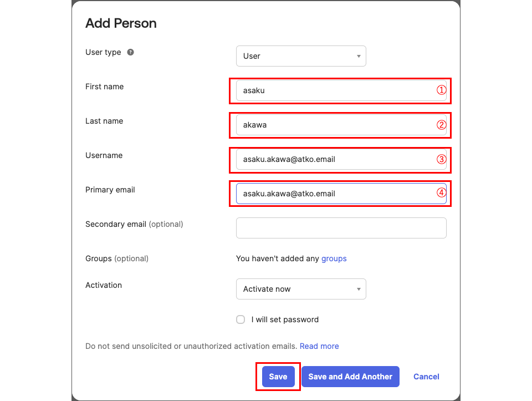Expand the Activation dropdown
The width and height of the screenshot is (532, 401).
pos(300,289)
